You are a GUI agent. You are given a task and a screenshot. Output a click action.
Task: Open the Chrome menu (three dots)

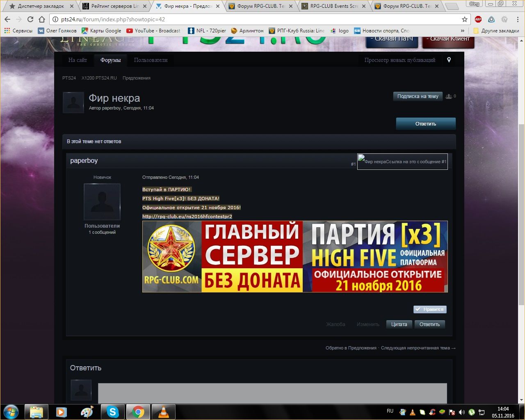[x=518, y=19]
